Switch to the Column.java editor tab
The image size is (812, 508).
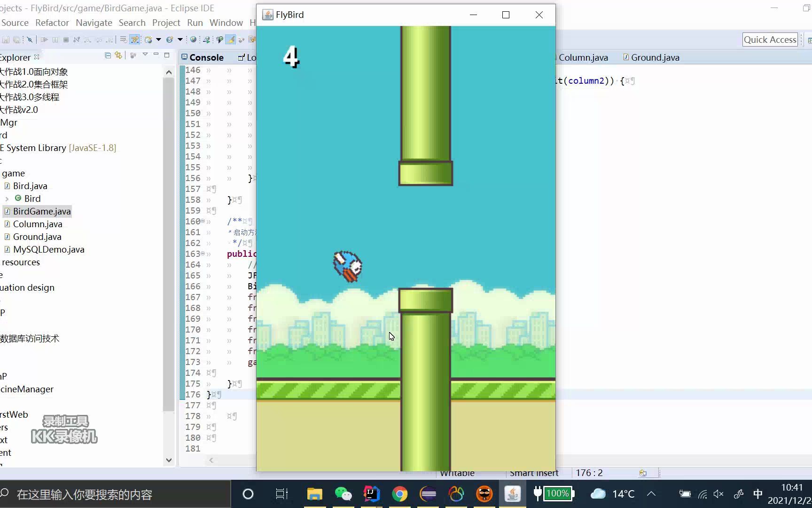[x=583, y=57]
